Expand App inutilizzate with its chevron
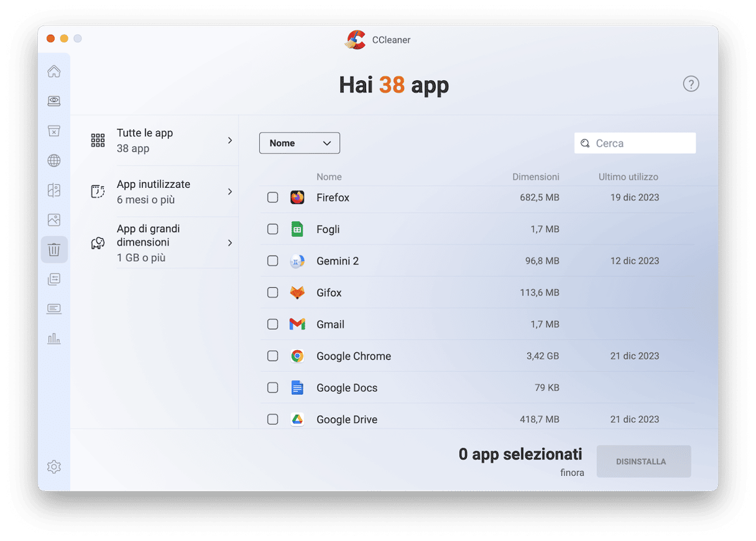This screenshot has width=756, height=541. click(230, 192)
